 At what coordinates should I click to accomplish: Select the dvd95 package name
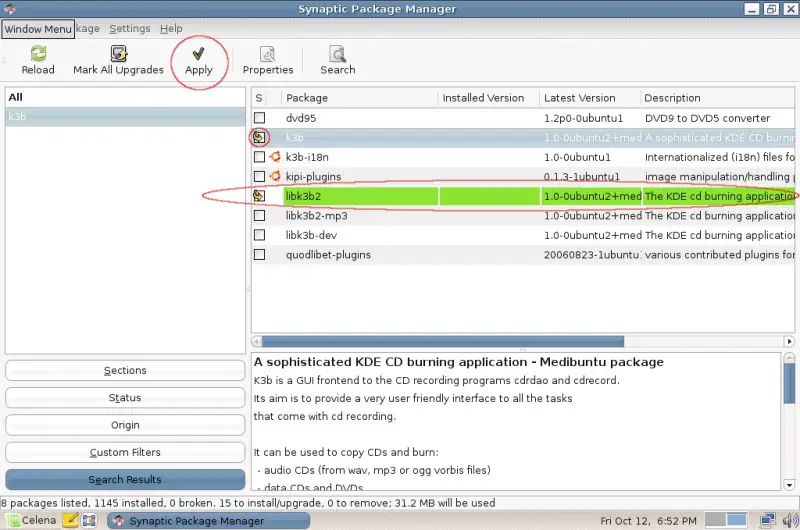[x=301, y=118]
